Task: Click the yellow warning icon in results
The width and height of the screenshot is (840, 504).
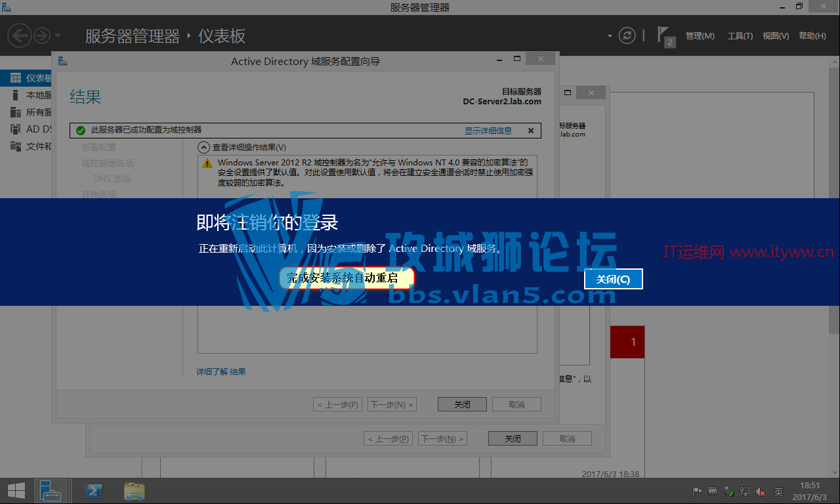Action: tap(207, 163)
